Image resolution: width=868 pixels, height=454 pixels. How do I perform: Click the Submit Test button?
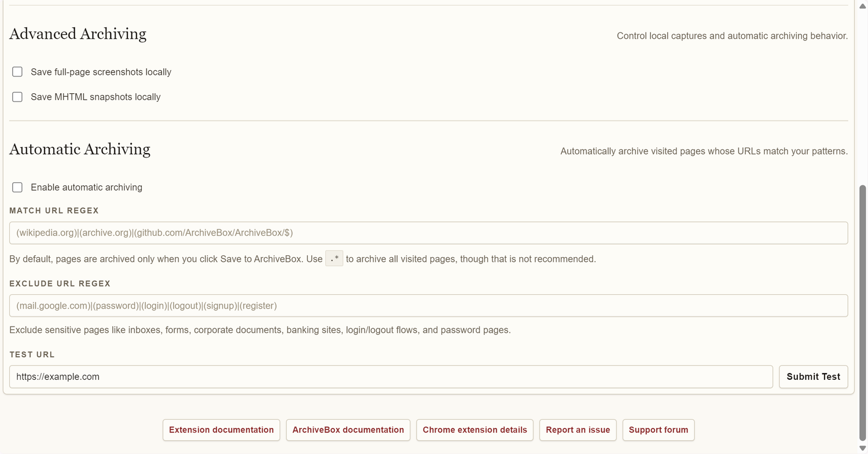pyautogui.click(x=813, y=376)
